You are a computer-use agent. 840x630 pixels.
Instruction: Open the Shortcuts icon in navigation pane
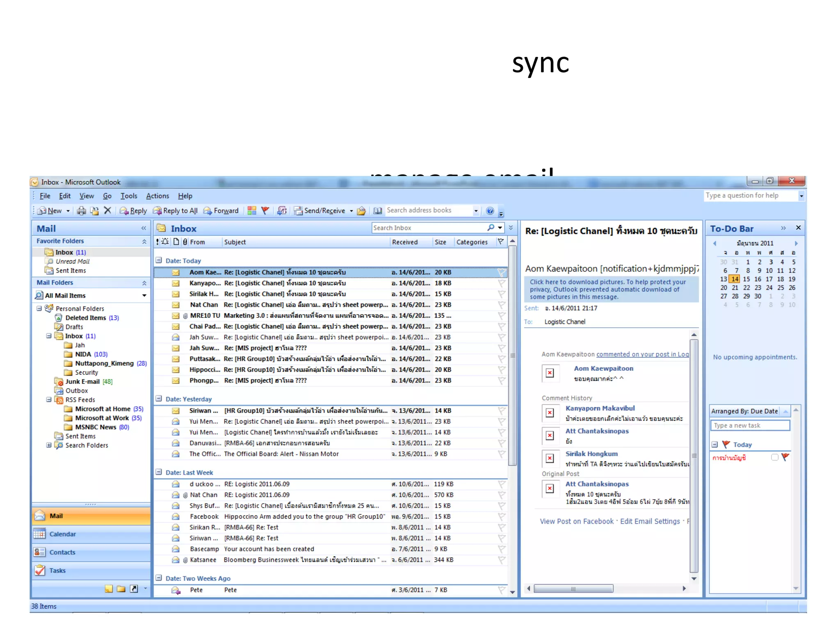pos(134,589)
